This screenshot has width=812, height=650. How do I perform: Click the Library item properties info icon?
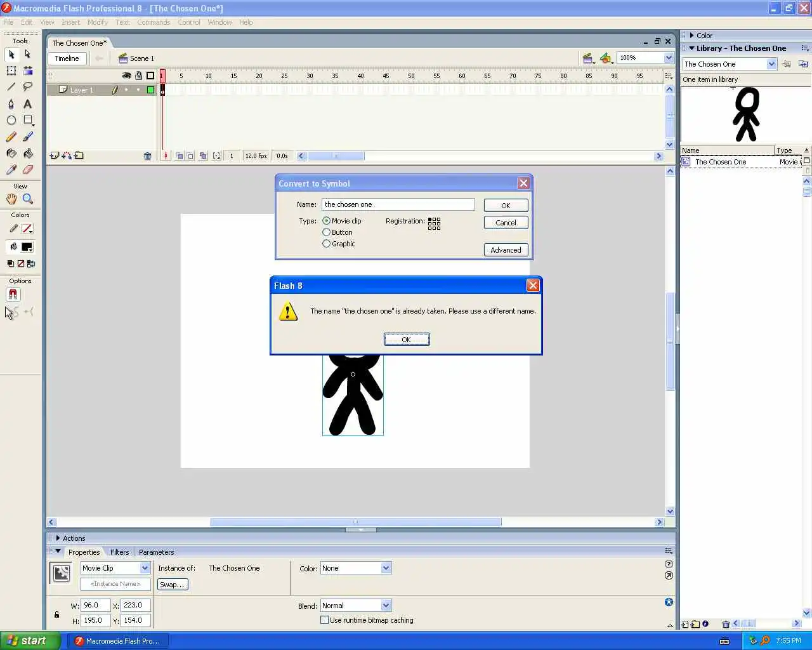coord(705,624)
